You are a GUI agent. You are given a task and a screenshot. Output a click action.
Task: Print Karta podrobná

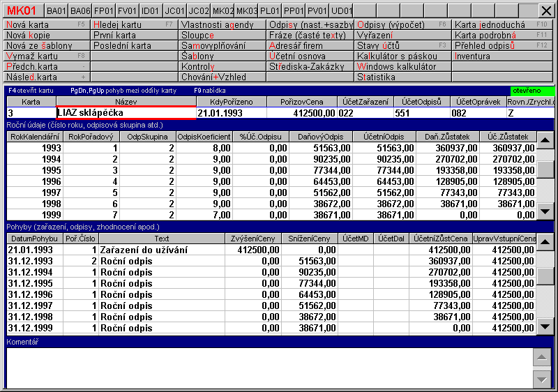click(x=502, y=35)
